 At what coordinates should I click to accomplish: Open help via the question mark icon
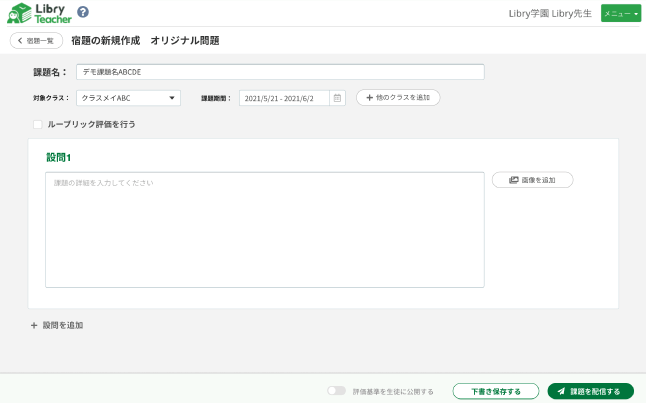click(x=83, y=12)
